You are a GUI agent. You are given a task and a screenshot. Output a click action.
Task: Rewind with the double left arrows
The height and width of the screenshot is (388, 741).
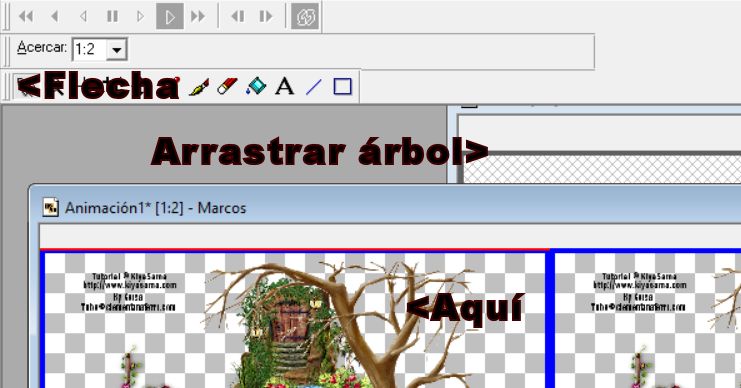(26, 17)
